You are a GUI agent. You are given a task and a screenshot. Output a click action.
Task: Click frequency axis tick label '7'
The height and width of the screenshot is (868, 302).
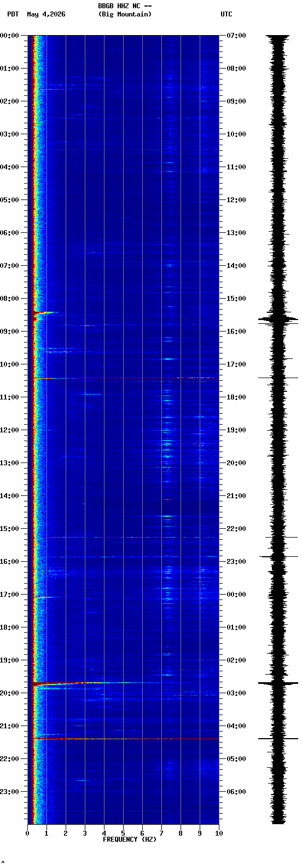[161, 833]
